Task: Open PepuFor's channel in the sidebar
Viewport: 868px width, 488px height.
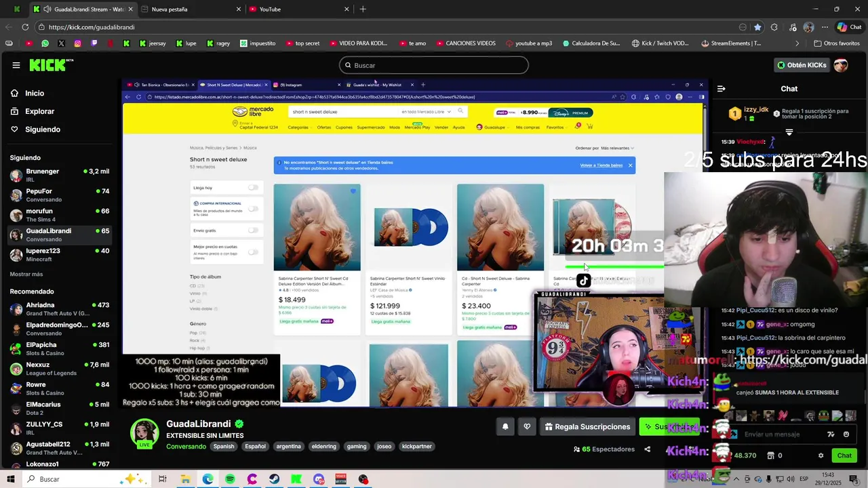Action: coord(60,195)
